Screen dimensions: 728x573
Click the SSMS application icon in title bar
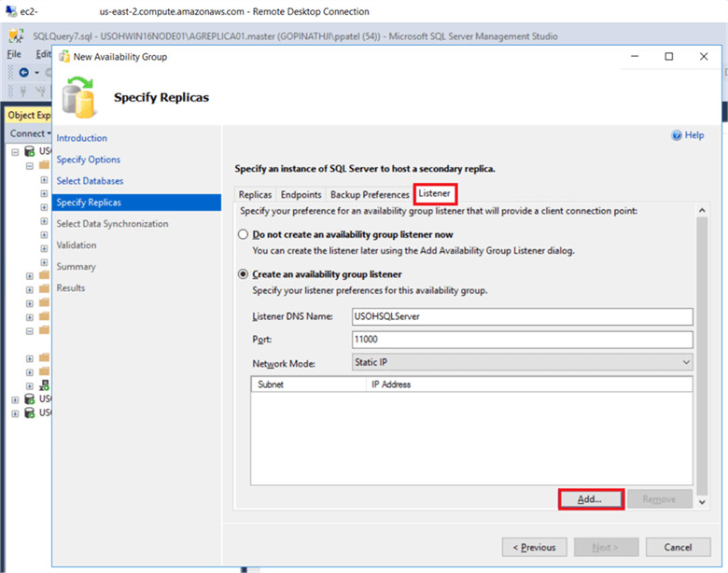[x=17, y=35]
